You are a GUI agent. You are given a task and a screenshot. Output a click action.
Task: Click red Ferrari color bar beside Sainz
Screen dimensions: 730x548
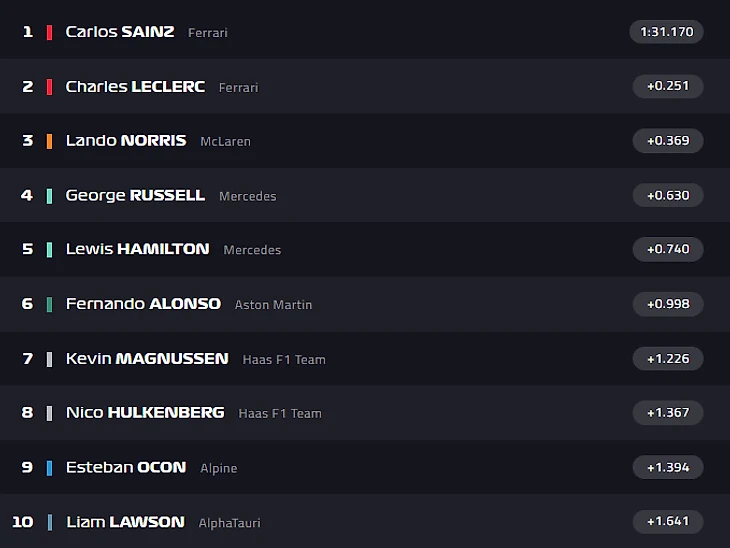coord(49,32)
